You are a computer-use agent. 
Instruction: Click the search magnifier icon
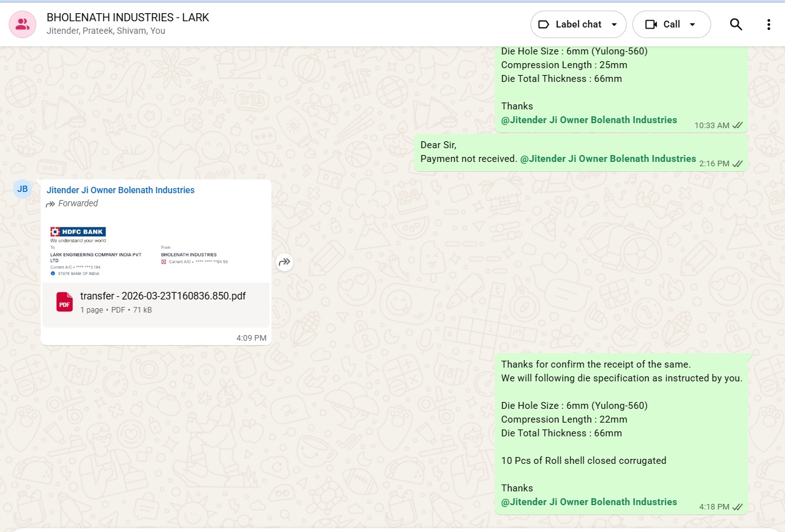pos(736,24)
